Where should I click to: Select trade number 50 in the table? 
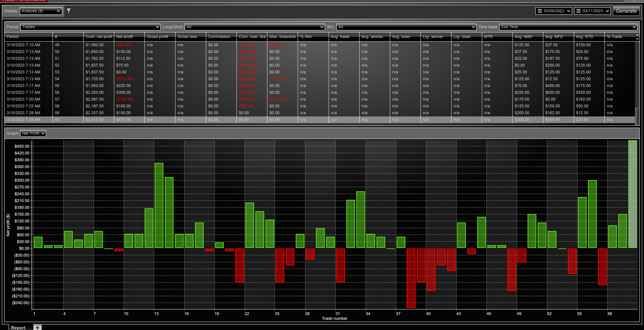click(x=320, y=52)
